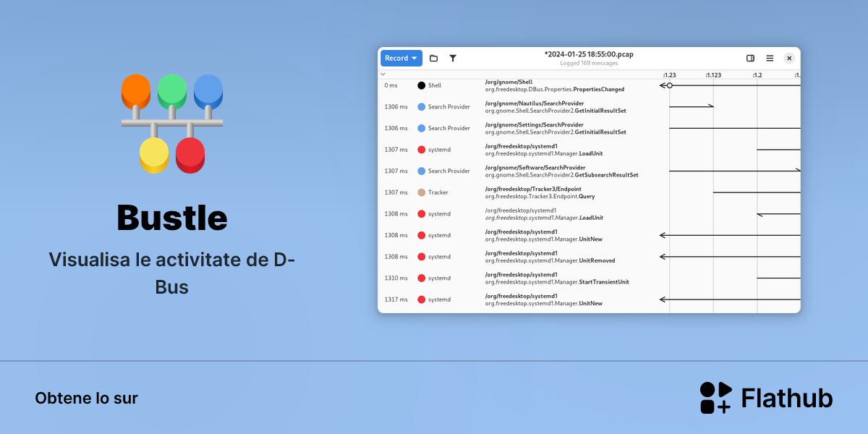
Task: Click the :1.123 timeline column header
Action: point(713,75)
